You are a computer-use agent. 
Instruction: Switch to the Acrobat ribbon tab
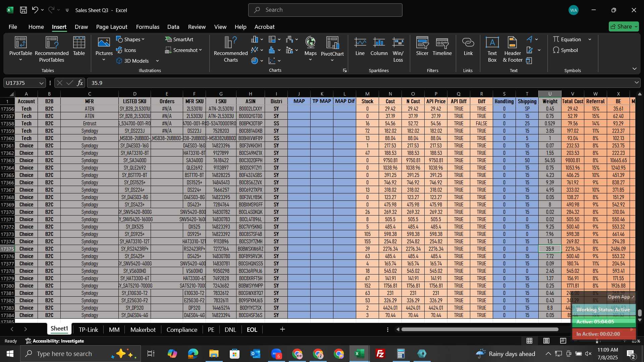(x=264, y=27)
